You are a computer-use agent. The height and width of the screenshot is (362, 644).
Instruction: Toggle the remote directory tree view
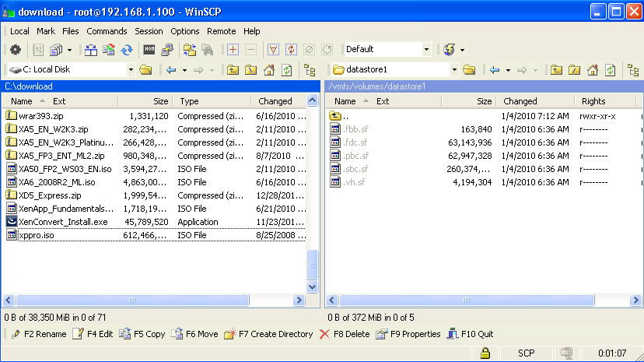(633, 70)
